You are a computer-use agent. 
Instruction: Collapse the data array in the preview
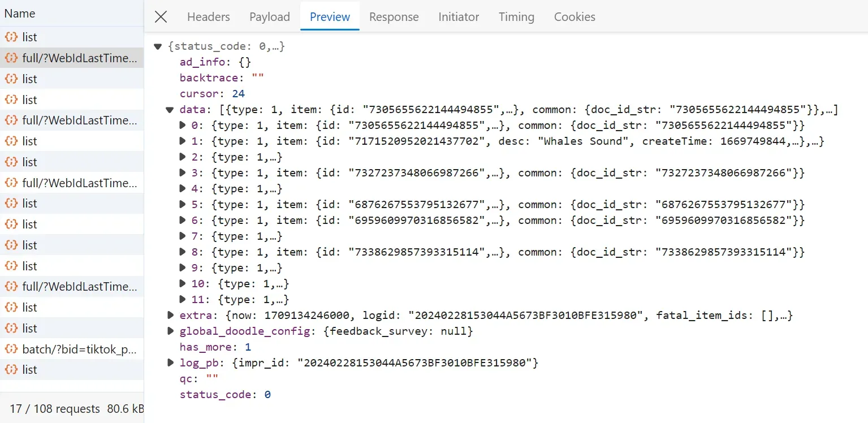(x=170, y=110)
